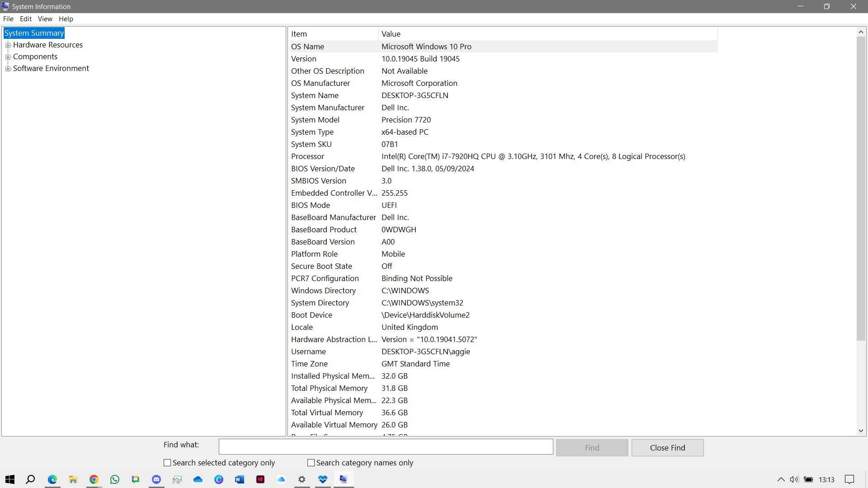The image size is (868, 488).
Task: Click the Windows Start button
Action: pyautogui.click(x=10, y=479)
